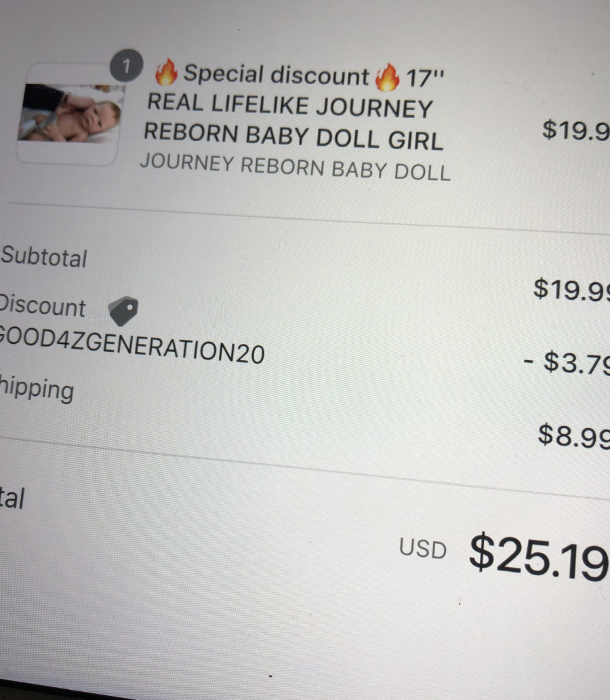Click the fire emoji before Special discount
This screenshot has height=700, width=610.
click(166, 72)
